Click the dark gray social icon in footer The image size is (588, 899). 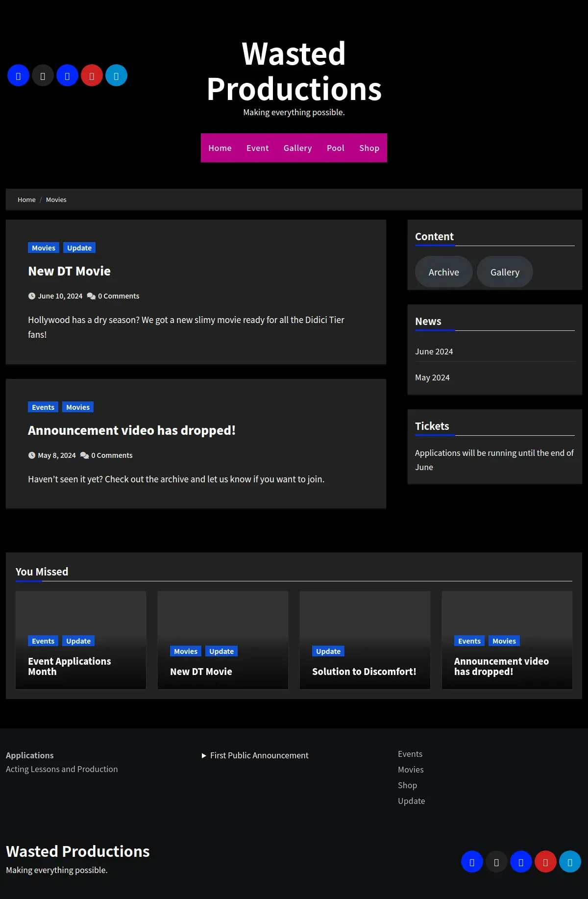pos(496,862)
